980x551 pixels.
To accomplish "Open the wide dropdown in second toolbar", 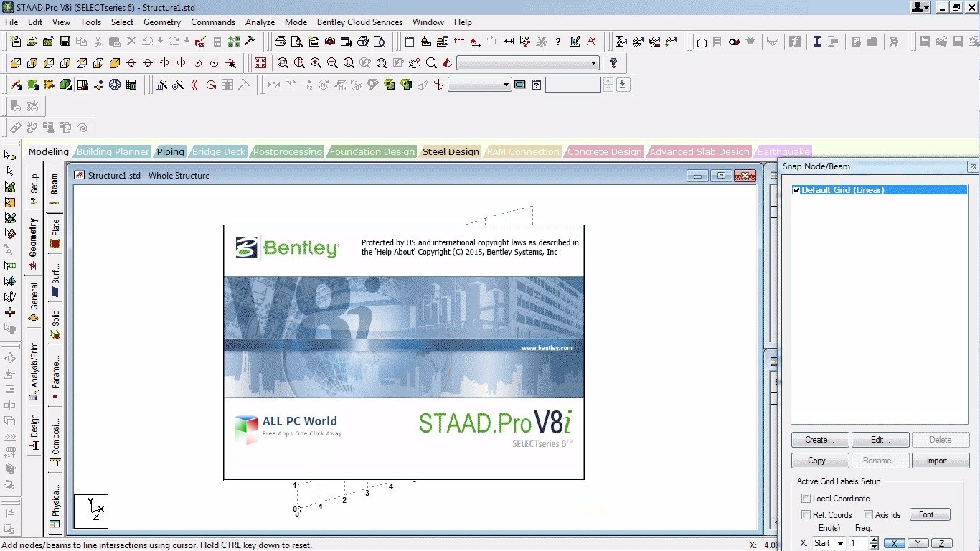I will pos(528,63).
